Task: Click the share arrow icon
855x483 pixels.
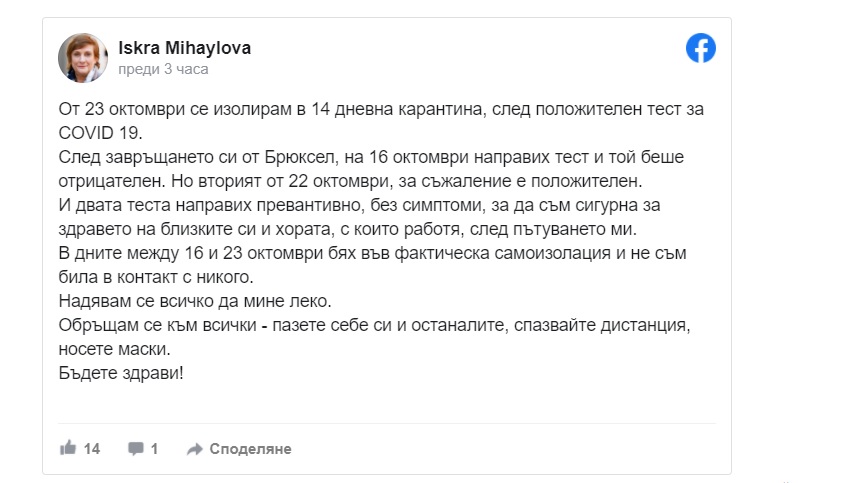Action: 194,449
